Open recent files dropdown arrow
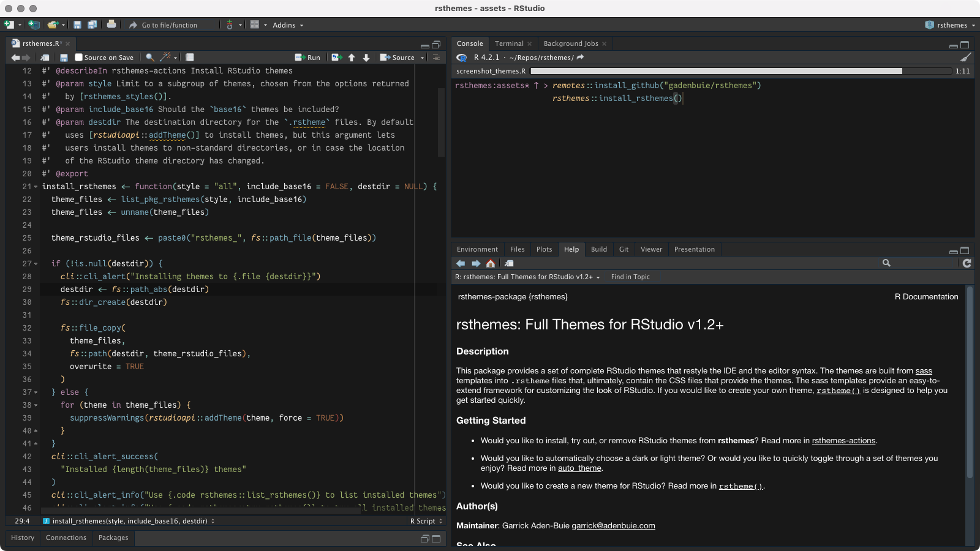This screenshot has height=551, width=980. [63, 25]
